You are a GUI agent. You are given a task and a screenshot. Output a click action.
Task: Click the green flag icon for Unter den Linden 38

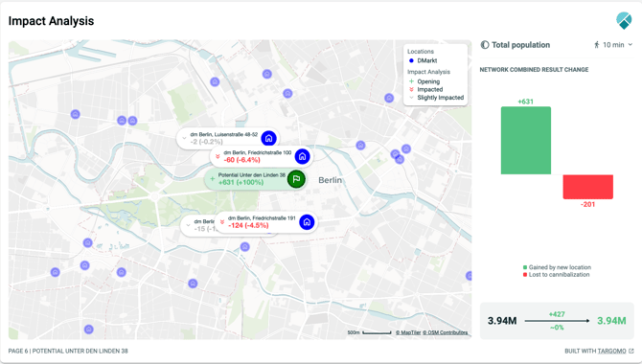(x=296, y=179)
